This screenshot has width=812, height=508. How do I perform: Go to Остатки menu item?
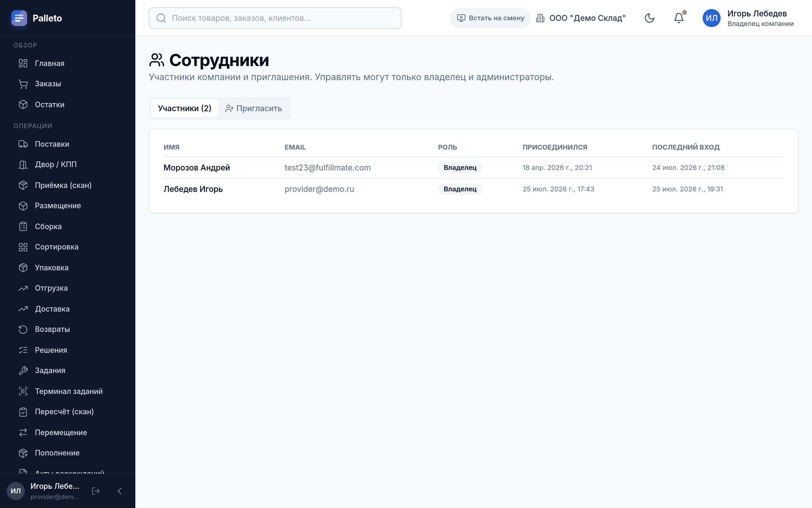point(50,105)
